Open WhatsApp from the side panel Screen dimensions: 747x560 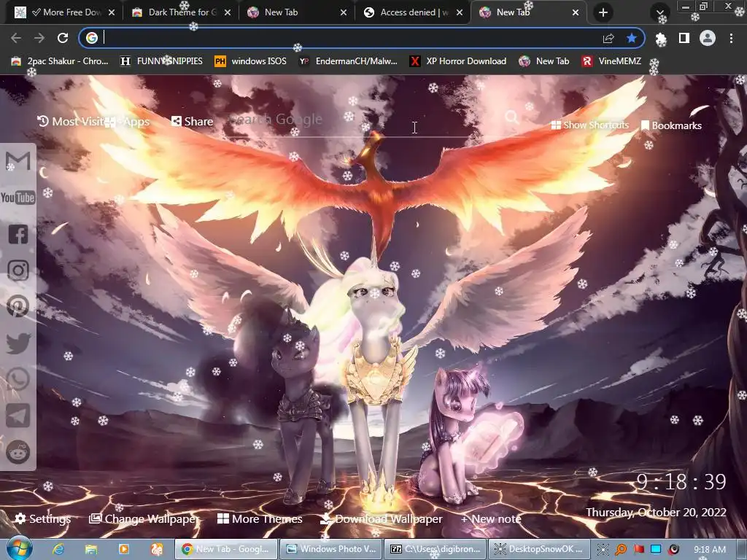[18, 379]
